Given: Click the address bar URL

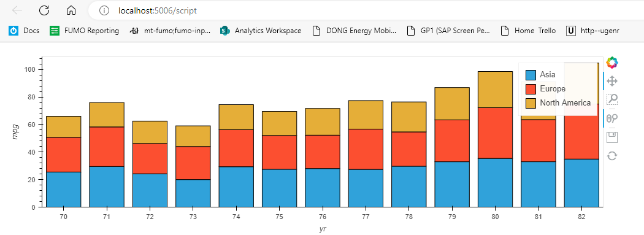Looking at the screenshot, I should (158, 10).
